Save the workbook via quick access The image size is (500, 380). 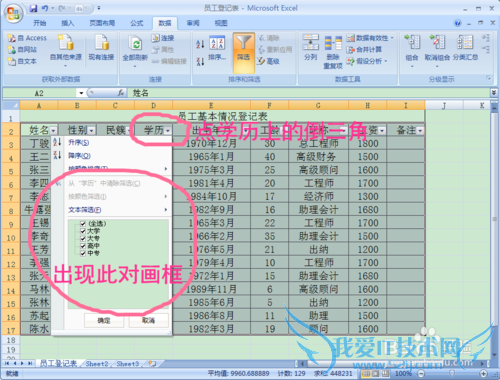point(33,8)
